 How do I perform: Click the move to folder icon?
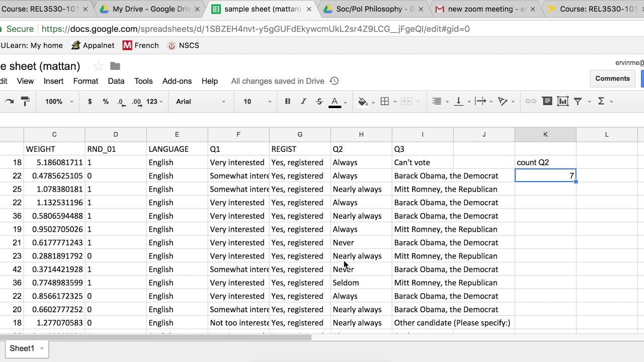pos(115,66)
